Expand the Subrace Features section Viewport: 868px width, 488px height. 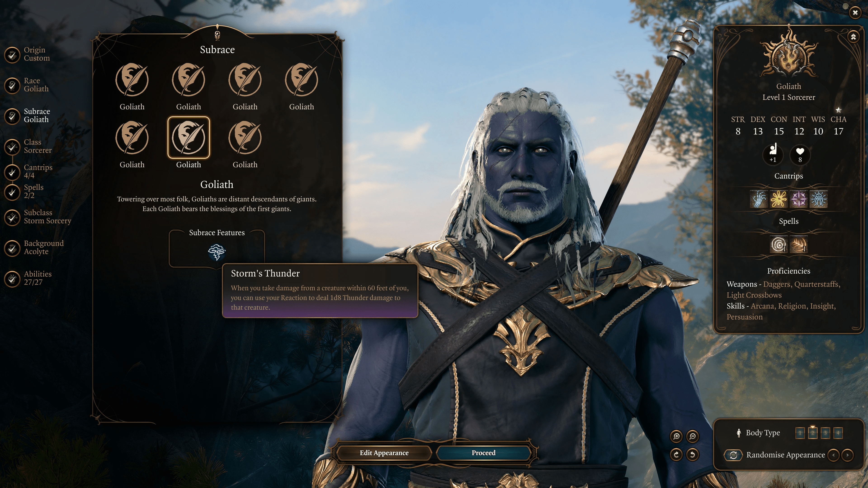(216, 232)
